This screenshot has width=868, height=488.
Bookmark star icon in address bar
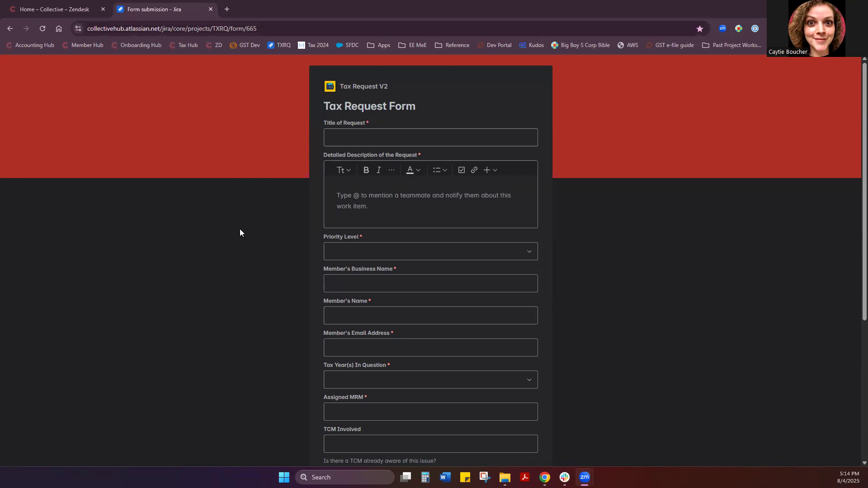(699, 28)
